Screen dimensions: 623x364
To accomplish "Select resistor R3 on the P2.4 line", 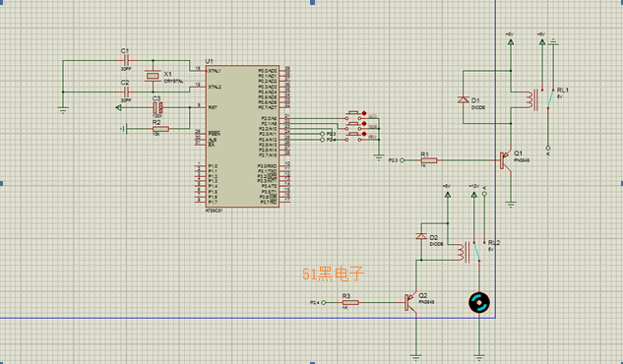I will 350,302.
